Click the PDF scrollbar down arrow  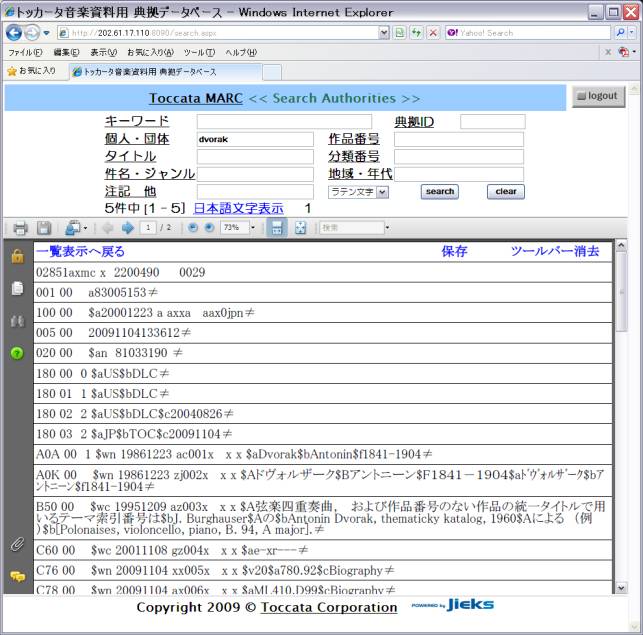[621, 588]
